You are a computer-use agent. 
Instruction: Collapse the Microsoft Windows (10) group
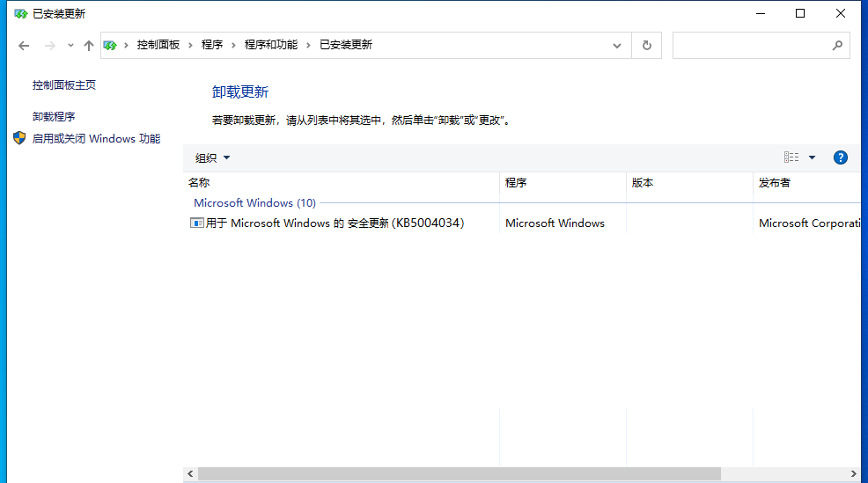pyautogui.click(x=254, y=203)
